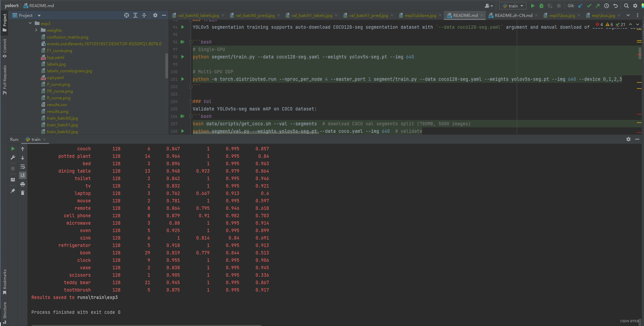644x326 pixels.
Task: Click the Project panel vertical scrollbar
Action: (166, 66)
